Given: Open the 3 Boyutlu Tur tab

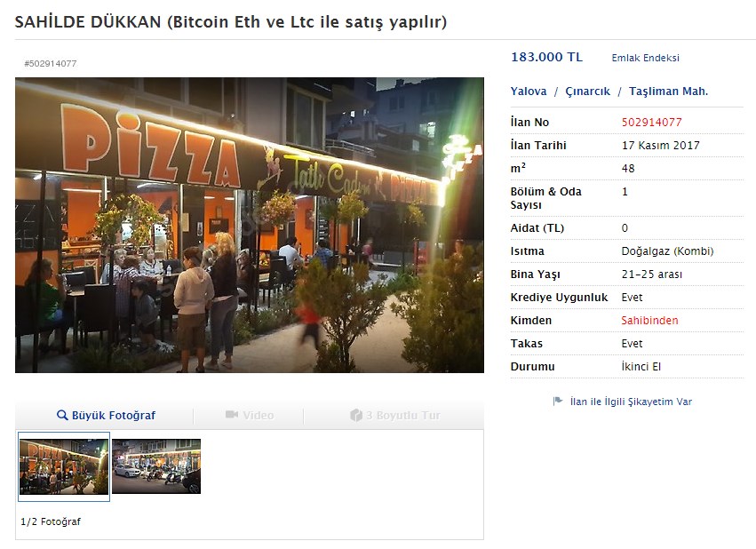Looking at the screenshot, I should coord(395,415).
